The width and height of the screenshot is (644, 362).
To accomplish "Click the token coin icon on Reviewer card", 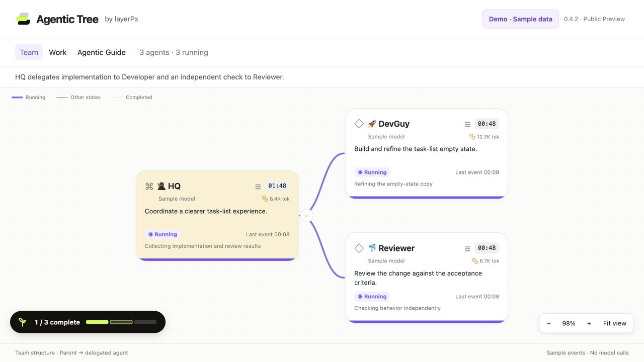I will (475, 260).
